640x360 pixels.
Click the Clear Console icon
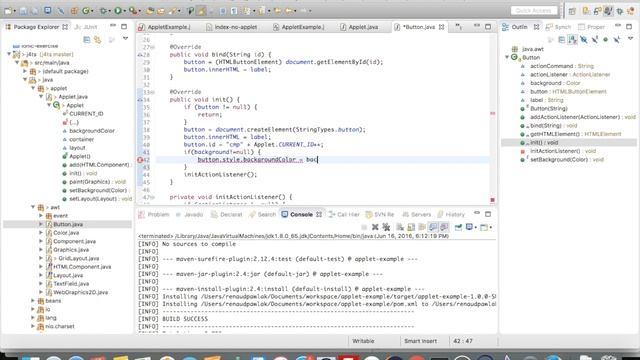coord(400,227)
